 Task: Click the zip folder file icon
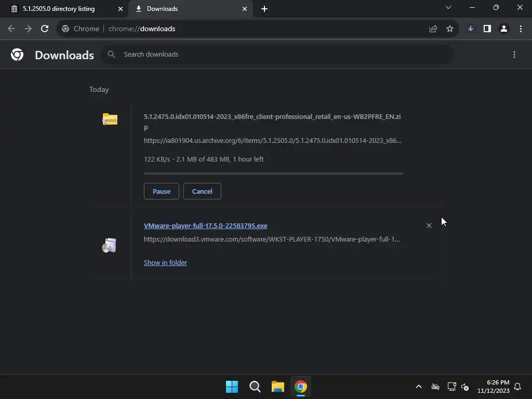(x=110, y=119)
